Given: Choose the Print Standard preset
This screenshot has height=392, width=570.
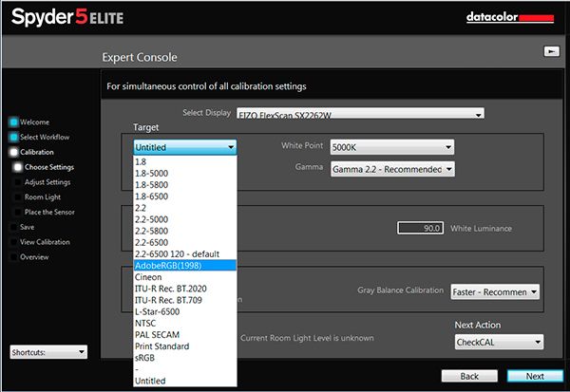Looking at the screenshot, I should coord(185,346).
